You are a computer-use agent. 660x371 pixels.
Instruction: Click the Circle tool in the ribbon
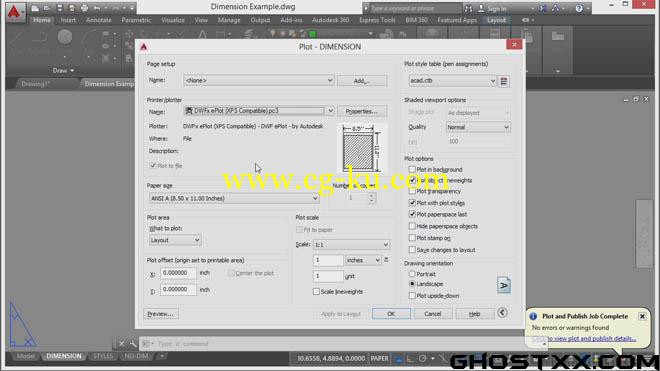click(65, 37)
